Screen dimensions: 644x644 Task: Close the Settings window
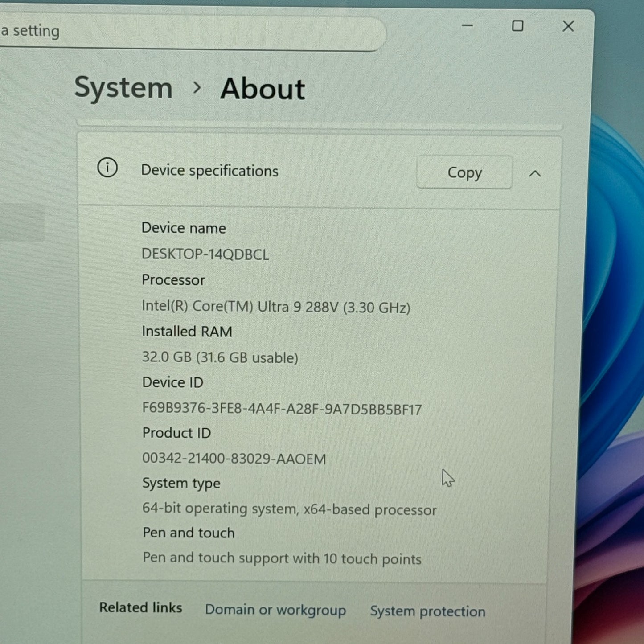click(568, 26)
